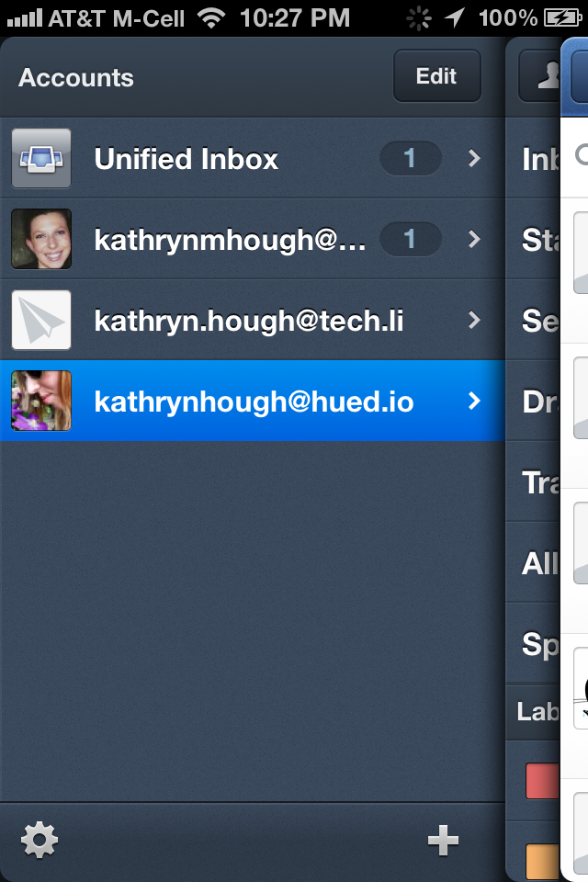Tap the unread badge on Unified Inbox
The width and height of the screenshot is (588, 882).
pyautogui.click(x=410, y=158)
